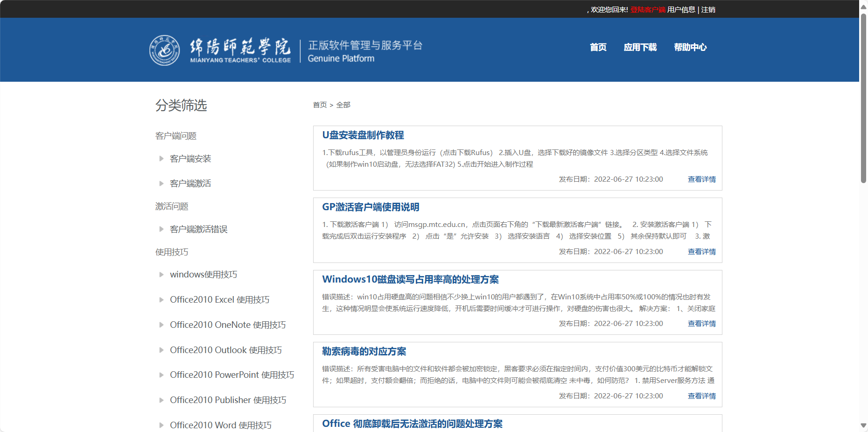The height and width of the screenshot is (432, 868).
Task: Click the scrollbar down arrow
Action: (x=863, y=426)
